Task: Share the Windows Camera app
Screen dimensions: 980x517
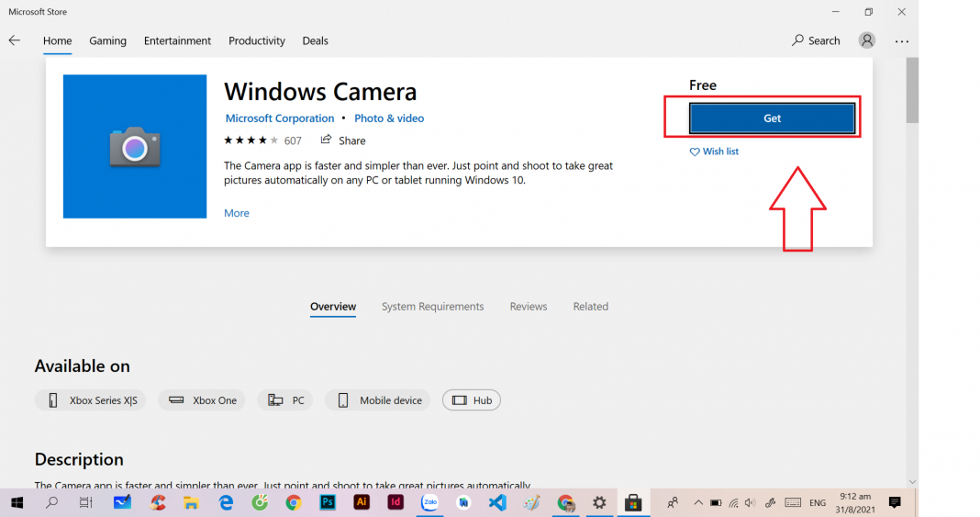Action: [x=343, y=140]
